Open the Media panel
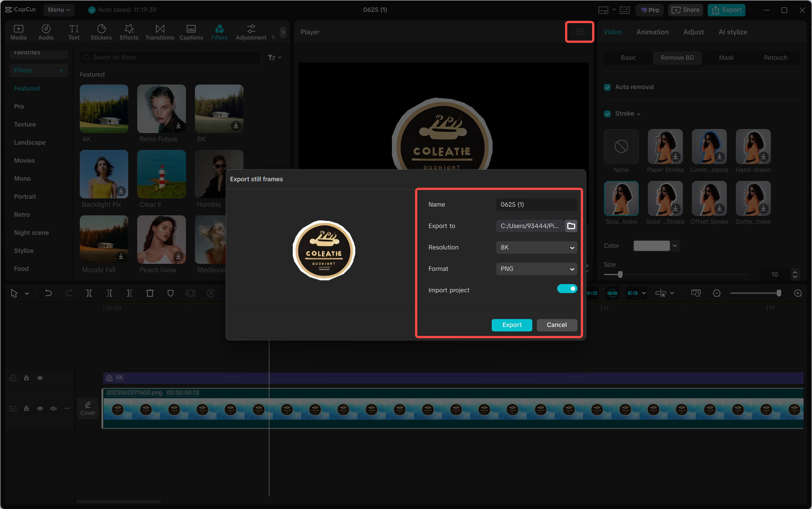Image resolution: width=812 pixels, height=509 pixels. tap(19, 32)
